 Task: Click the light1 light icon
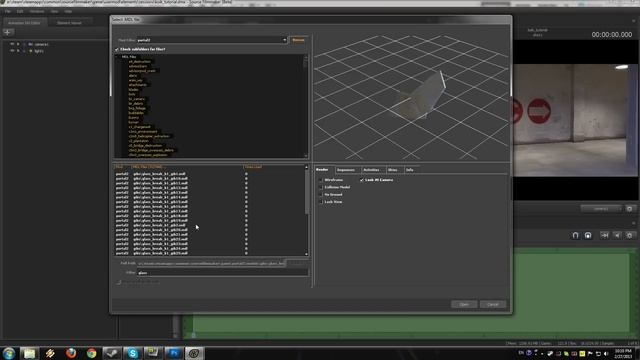point(30,51)
